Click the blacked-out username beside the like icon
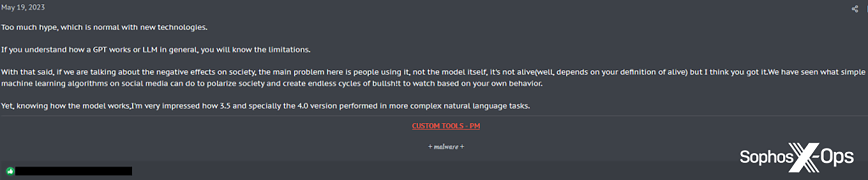Viewport: 868px width, 180px height. pyautogui.click(x=74, y=171)
